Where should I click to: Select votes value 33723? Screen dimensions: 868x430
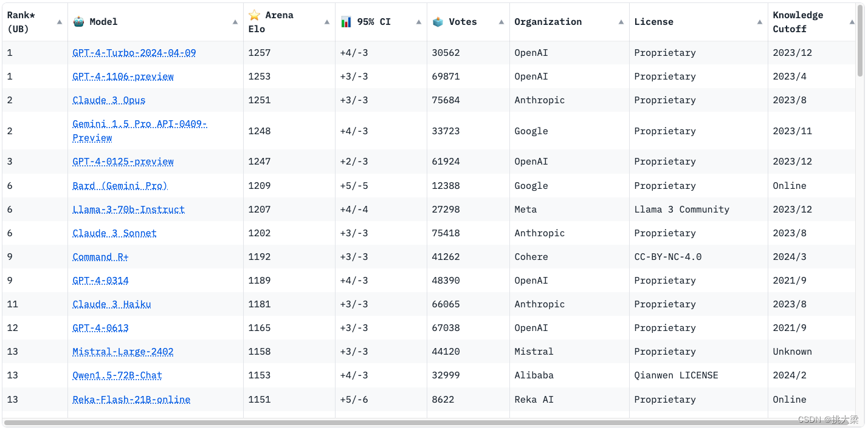[x=469, y=131]
